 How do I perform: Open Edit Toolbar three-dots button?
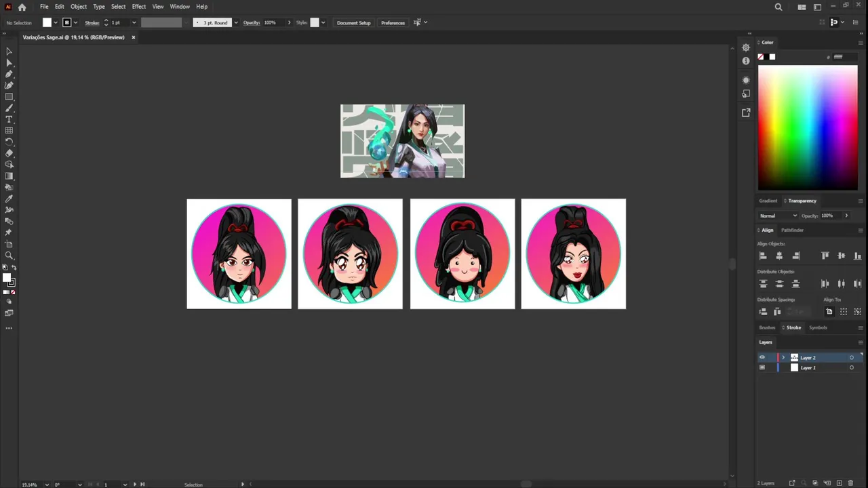[x=9, y=328]
